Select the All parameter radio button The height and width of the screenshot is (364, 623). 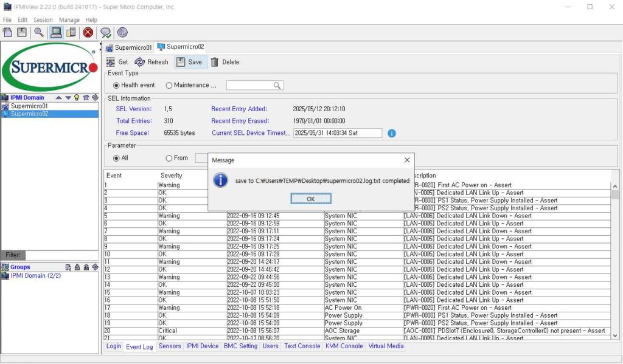116,158
